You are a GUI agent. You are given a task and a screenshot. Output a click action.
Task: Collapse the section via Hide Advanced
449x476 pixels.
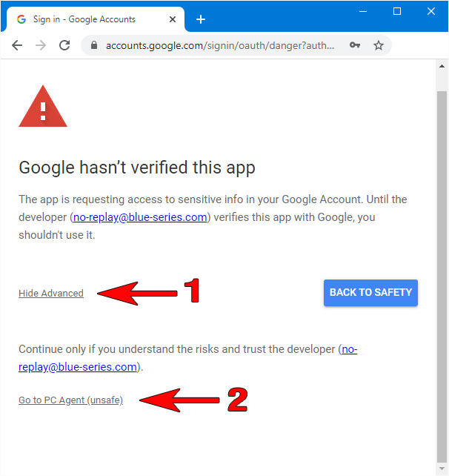pyautogui.click(x=51, y=294)
